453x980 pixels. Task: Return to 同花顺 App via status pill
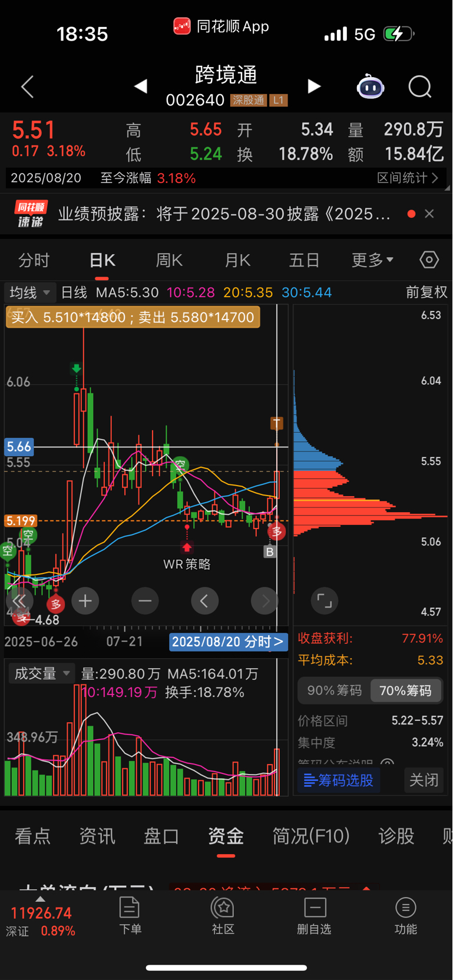(x=221, y=26)
